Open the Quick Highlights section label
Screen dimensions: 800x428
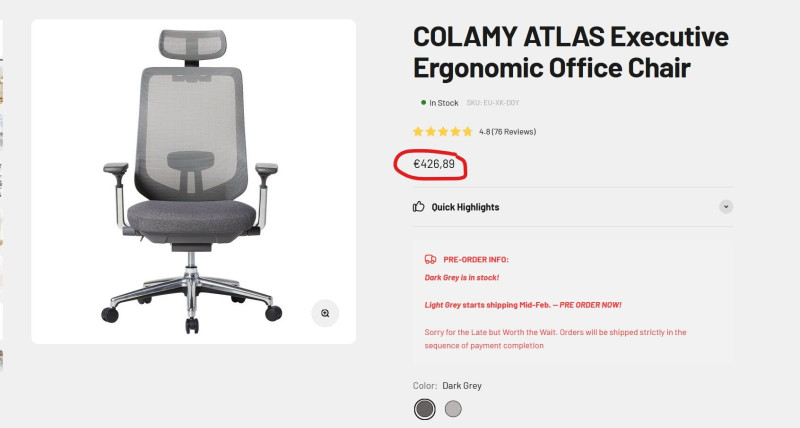click(465, 207)
